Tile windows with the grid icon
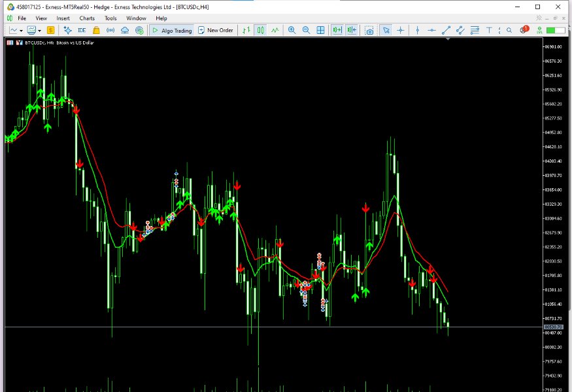 tap(320, 30)
